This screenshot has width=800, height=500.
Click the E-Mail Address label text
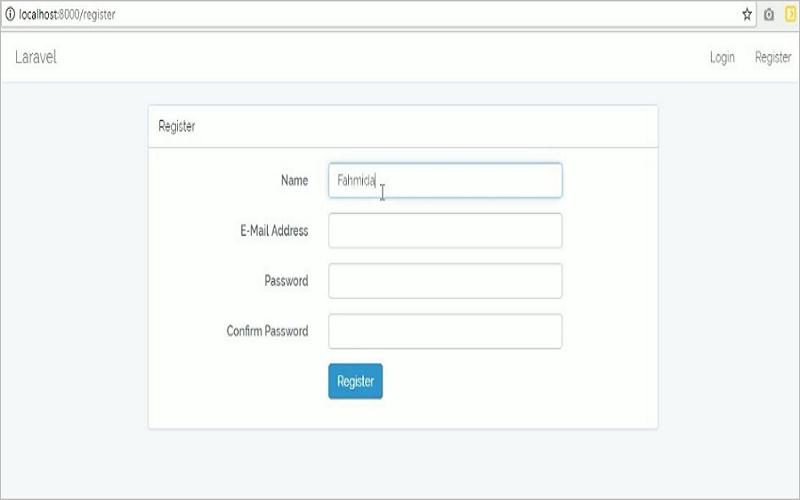point(274,231)
